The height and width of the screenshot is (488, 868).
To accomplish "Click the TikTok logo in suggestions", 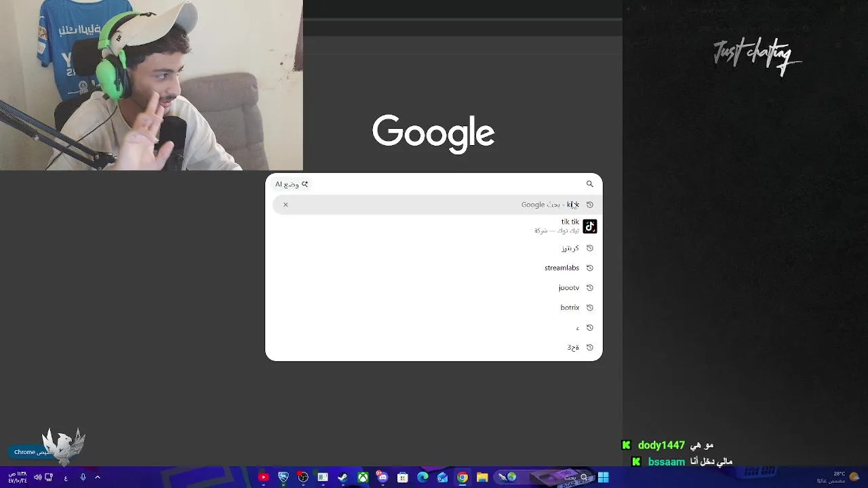I will 589,226.
